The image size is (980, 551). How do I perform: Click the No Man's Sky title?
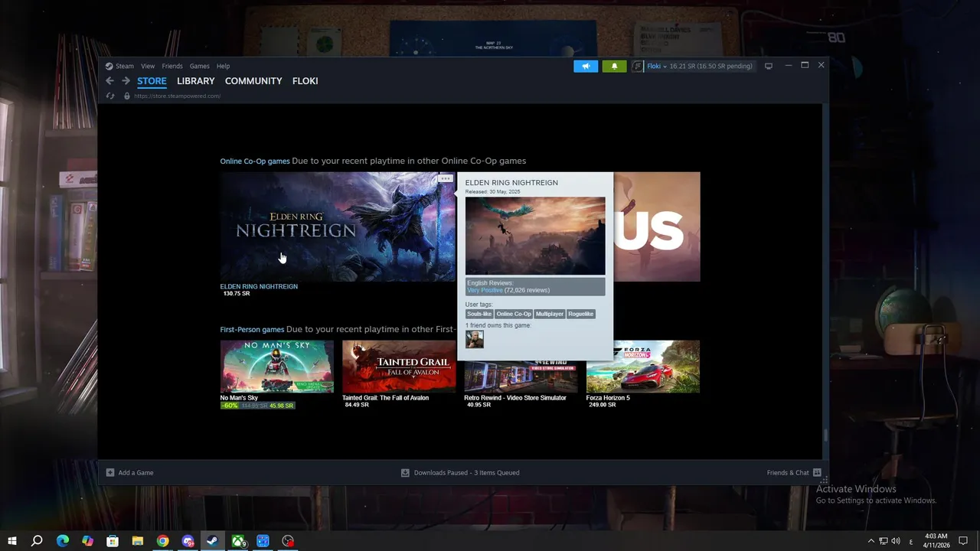point(239,397)
